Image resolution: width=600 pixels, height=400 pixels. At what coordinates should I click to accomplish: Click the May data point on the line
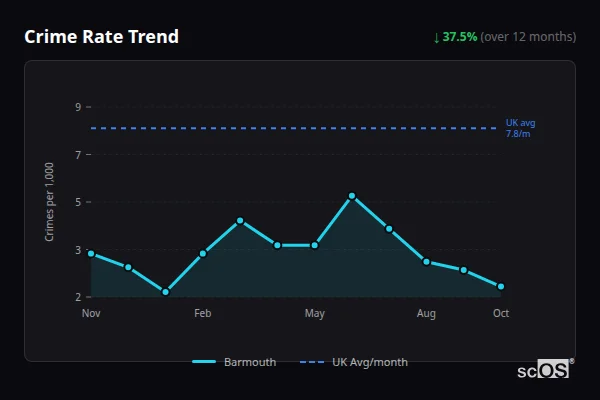point(315,245)
